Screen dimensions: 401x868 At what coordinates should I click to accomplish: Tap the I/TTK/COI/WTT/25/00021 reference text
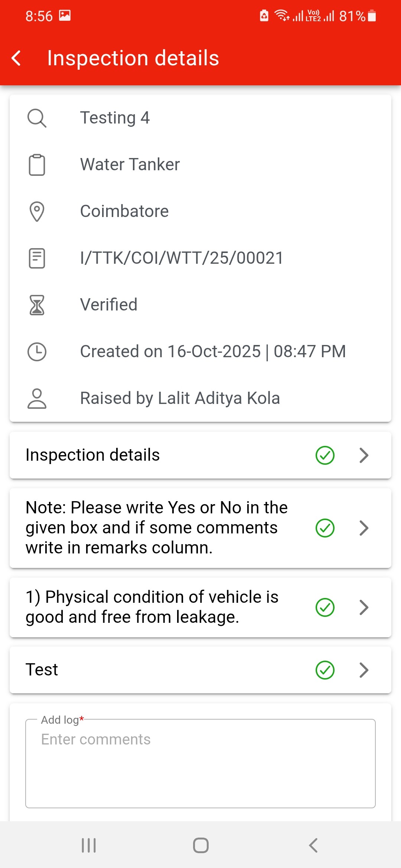point(182,258)
